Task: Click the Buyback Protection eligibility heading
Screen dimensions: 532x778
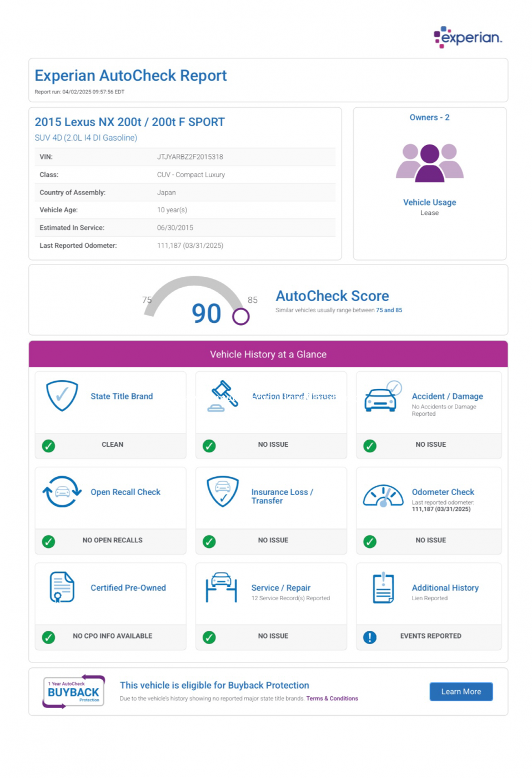Action: tap(214, 685)
